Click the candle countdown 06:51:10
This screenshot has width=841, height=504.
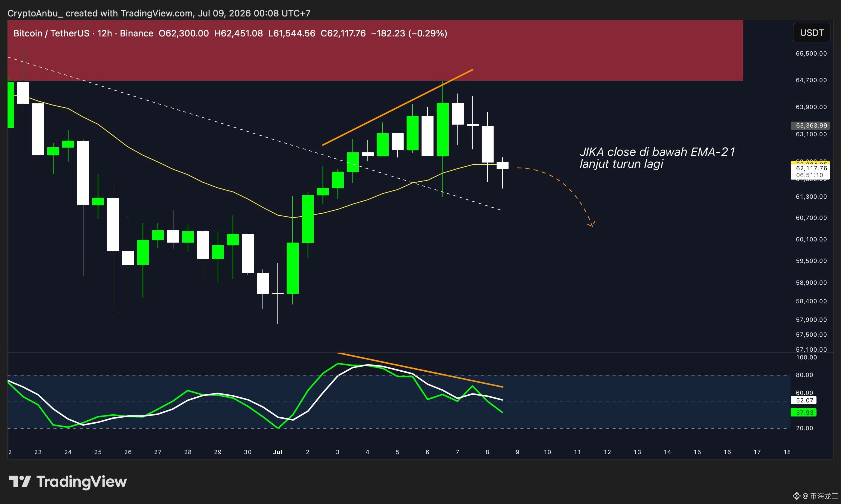click(x=810, y=175)
